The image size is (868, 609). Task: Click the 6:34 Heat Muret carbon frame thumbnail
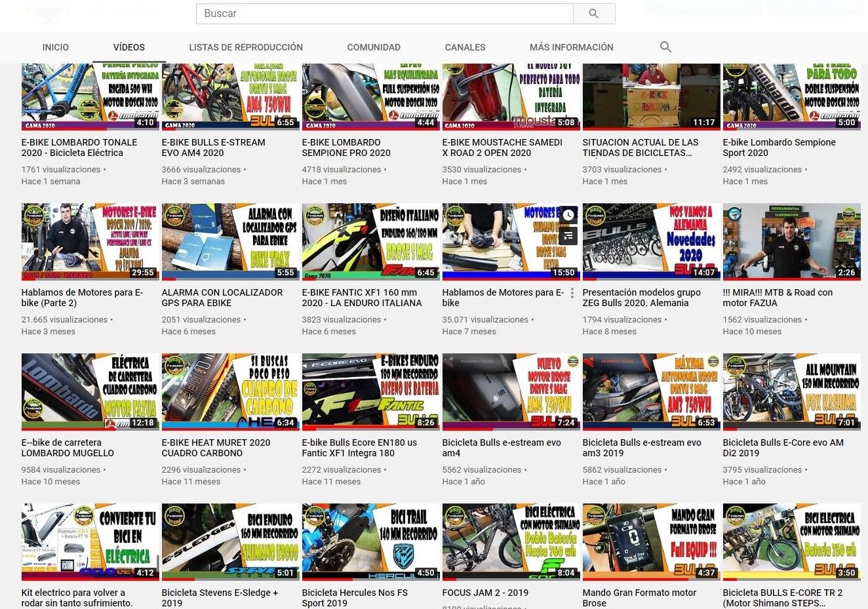click(231, 391)
